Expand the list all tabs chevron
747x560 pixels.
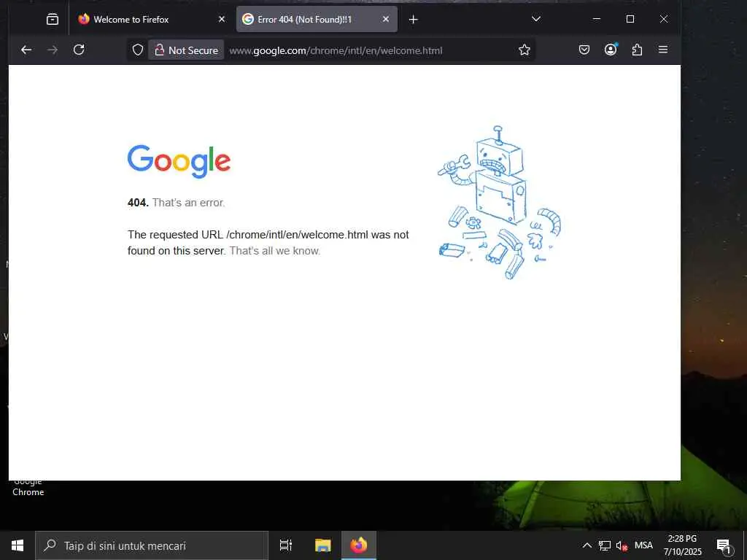pyautogui.click(x=536, y=19)
